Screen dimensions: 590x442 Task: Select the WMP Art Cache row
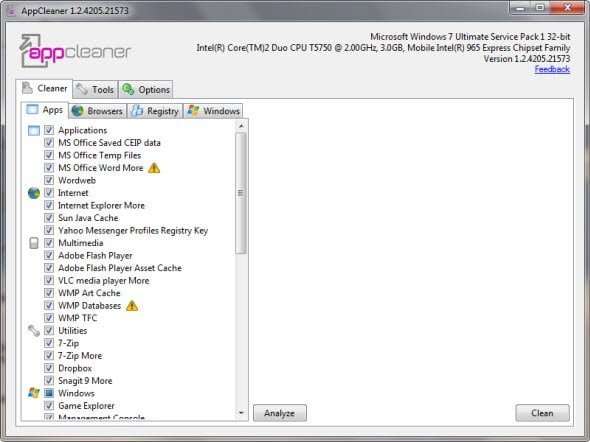89,293
